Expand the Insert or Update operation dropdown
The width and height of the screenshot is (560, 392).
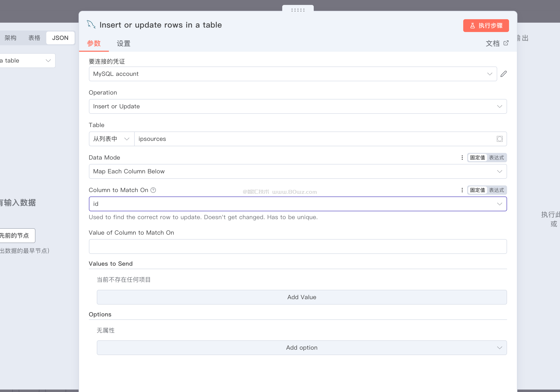[297, 106]
